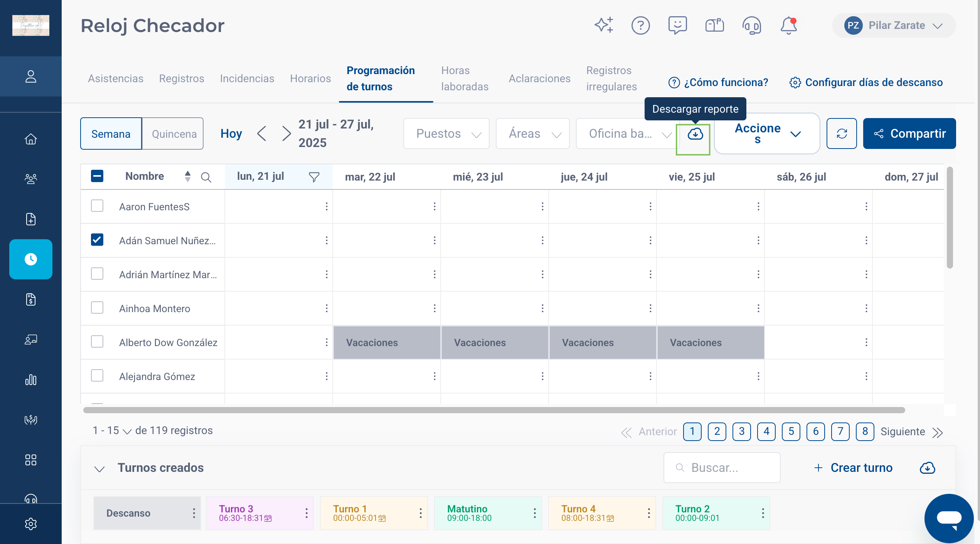Click the Descargar reporte cloud download icon
980x544 pixels.
click(x=695, y=134)
